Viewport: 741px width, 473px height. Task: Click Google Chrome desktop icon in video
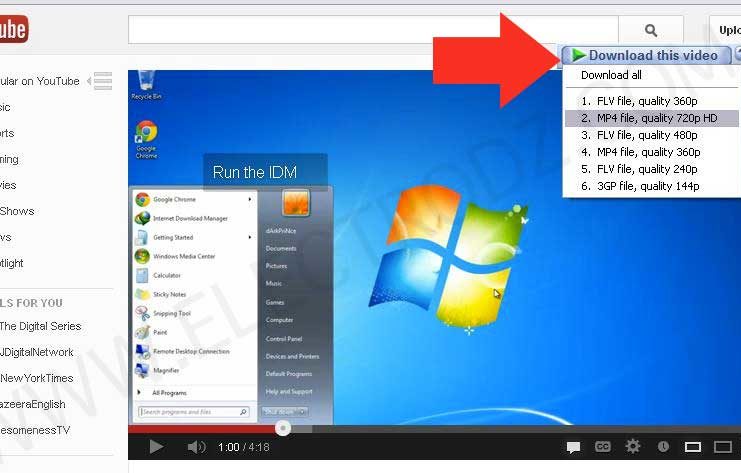click(146, 139)
